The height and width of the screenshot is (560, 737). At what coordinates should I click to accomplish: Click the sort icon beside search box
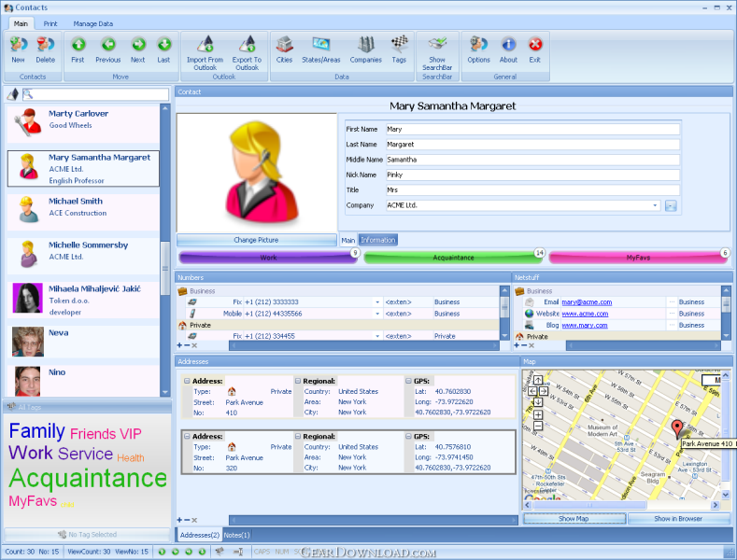click(x=13, y=94)
